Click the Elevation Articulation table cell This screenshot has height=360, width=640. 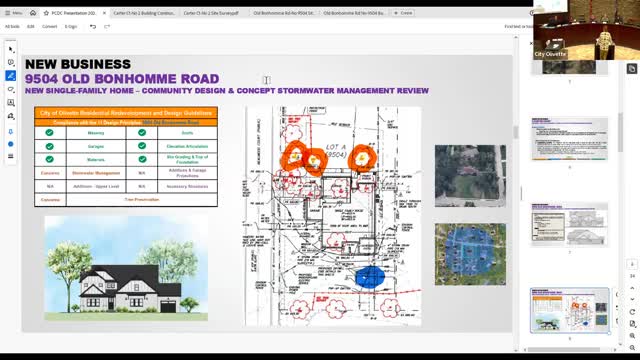click(187, 146)
